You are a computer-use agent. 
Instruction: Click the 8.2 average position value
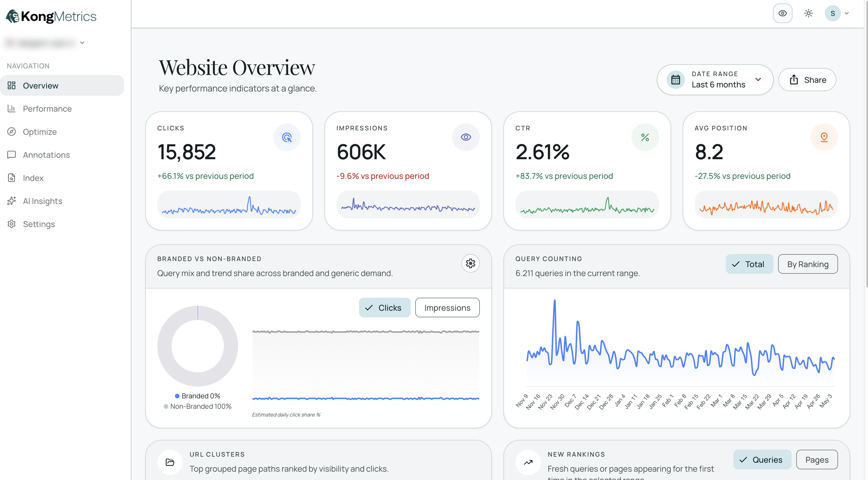(709, 152)
